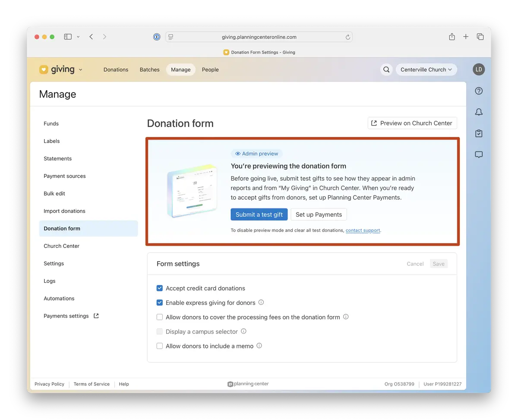518x420 pixels.
Task: Uncheck Accept credit card donations
Action: [x=160, y=288]
